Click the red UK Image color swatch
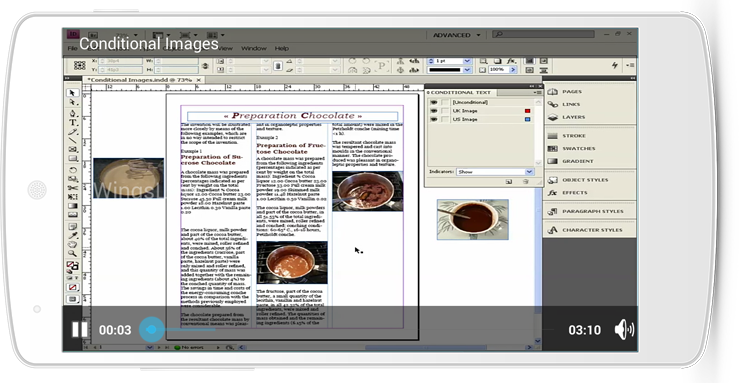This screenshot has height=383, width=739. click(x=527, y=111)
